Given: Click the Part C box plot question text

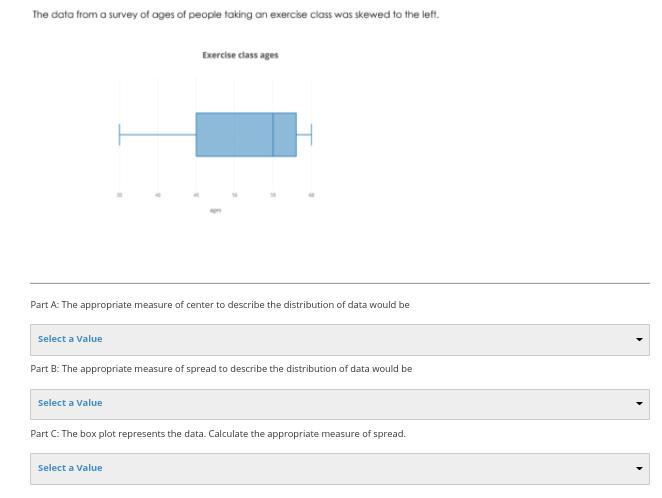Looking at the screenshot, I should [x=218, y=434].
